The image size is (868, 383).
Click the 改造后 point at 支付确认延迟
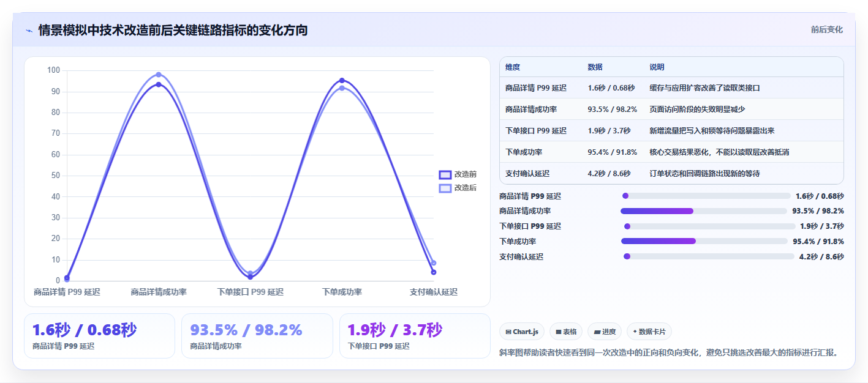pyautogui.click(x=433, y=263)
